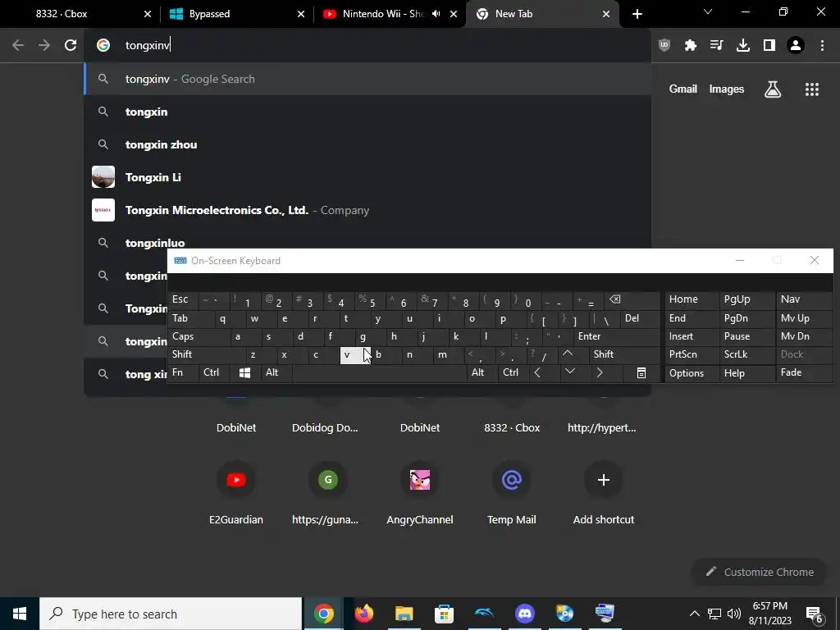Open Microsoft Store from the taskbar
This screenshot has width=840, height=630.
click(444, 614)
